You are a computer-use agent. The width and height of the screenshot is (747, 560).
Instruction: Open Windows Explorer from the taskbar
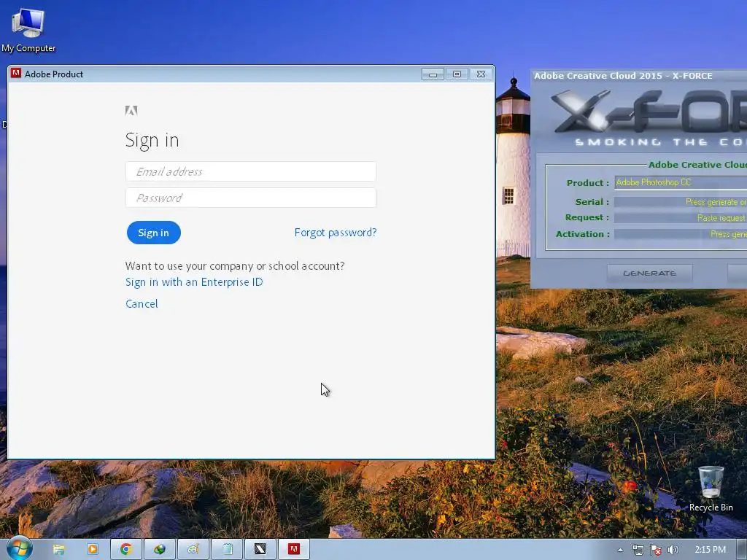point(59,550)
